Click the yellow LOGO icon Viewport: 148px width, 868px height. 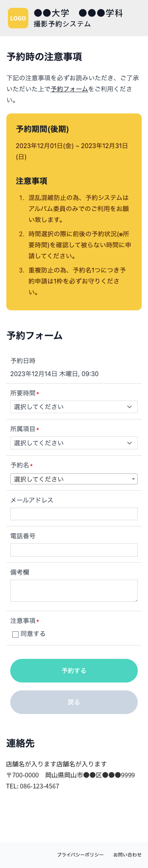[x=18, y=18]
